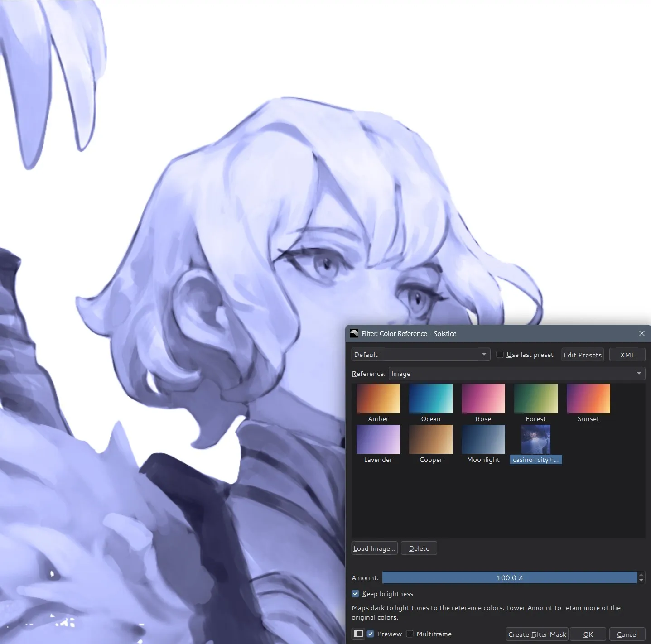This screenshot has width=651, height=644.
Task: Select the Moonlight reference swatch
Action: (483, 439)
